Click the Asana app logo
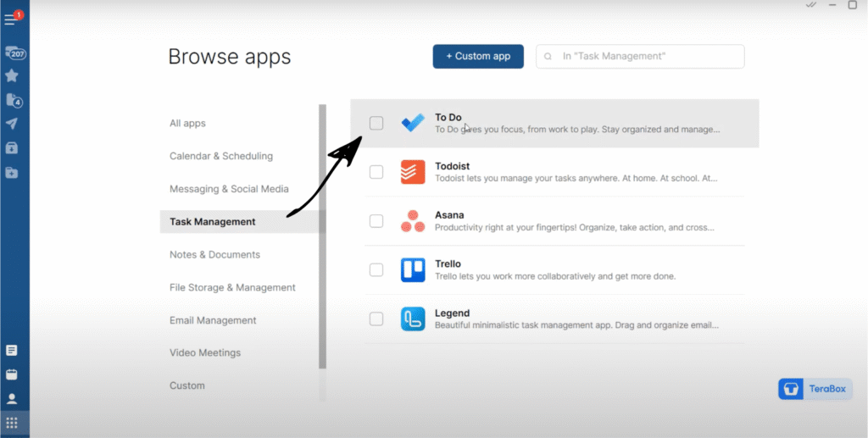Image resolution: width=868 pixels, height=438 pixels. click(413, 220)
